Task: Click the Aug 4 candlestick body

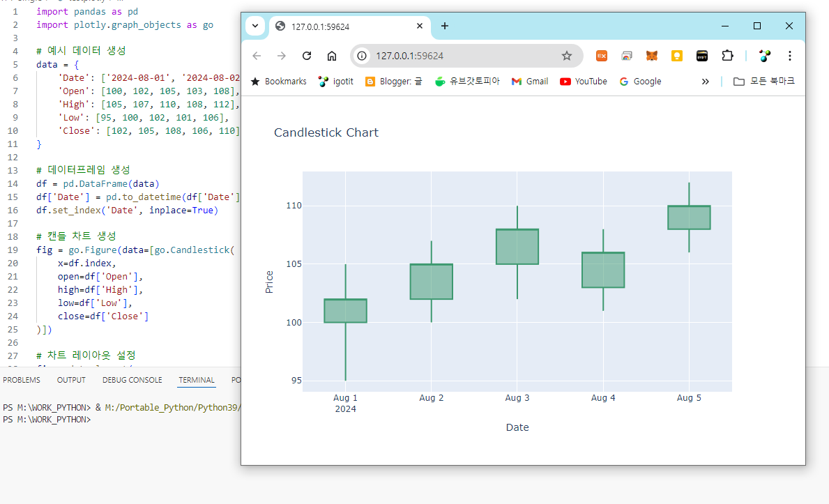Action: click(603, 270)
